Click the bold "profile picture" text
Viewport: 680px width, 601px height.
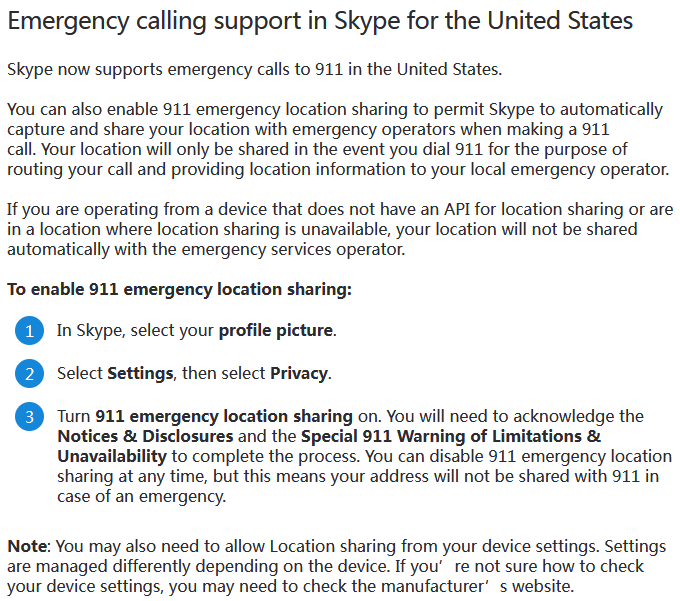click(277, 331)
